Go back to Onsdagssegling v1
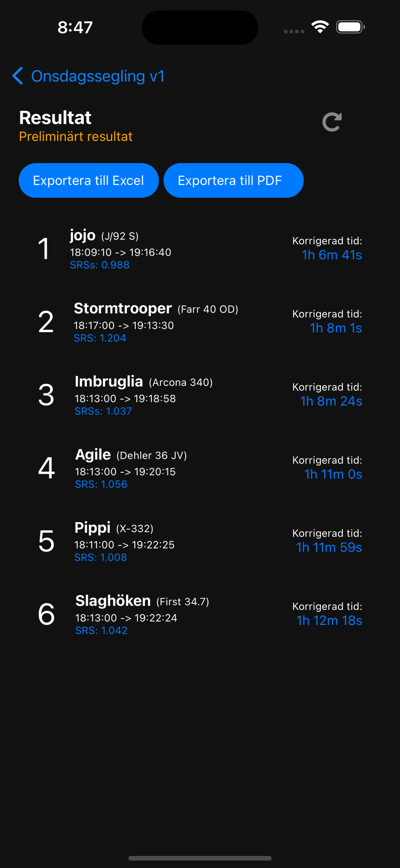Screen dimensions: 400x868 98,76
